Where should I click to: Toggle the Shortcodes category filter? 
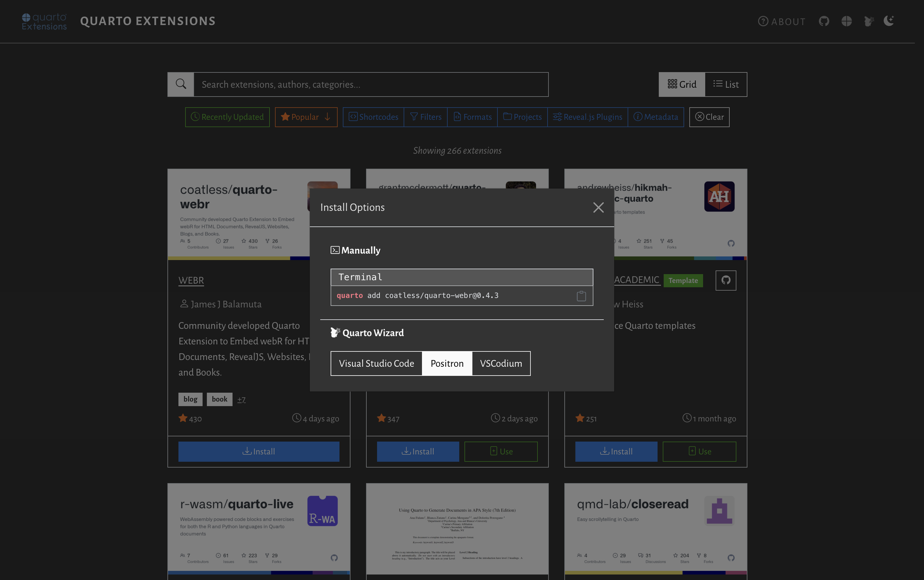tap(373, 117)
